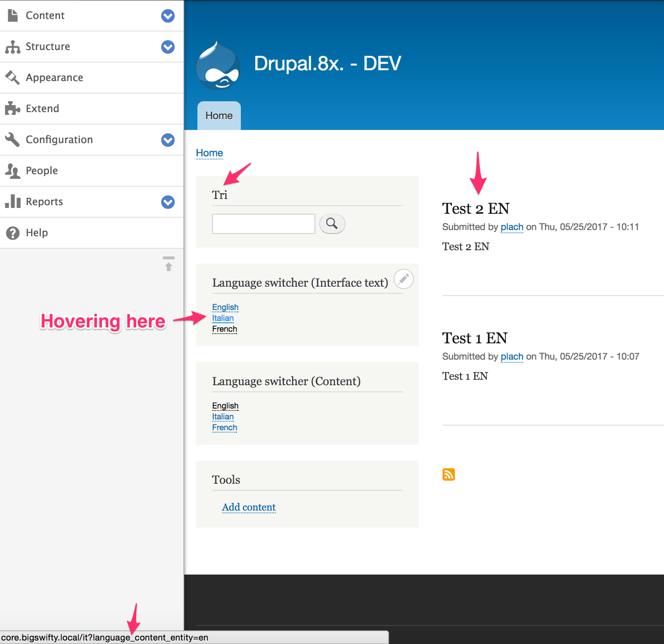Open the orange RSS feed icon
Screen dimensions: 664x644
[448, 474]
